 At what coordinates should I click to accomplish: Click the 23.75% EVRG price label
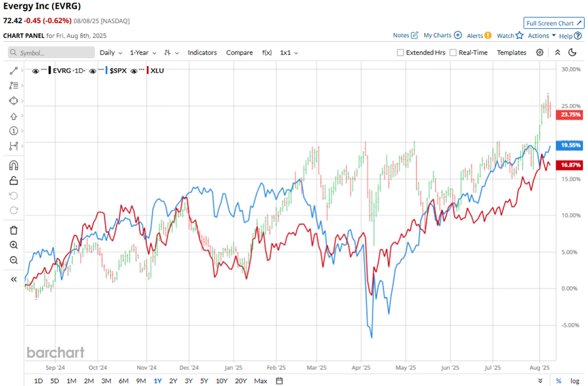point(570,114)
